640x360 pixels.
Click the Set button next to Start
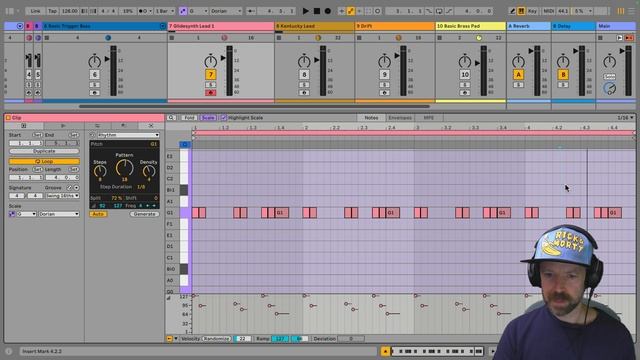37,135
